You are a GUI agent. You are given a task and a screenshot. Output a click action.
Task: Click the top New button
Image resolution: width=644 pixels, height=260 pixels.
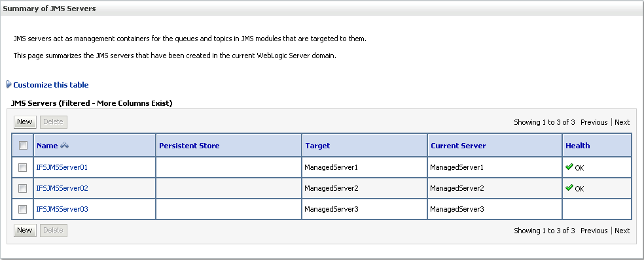coord(25,122)
